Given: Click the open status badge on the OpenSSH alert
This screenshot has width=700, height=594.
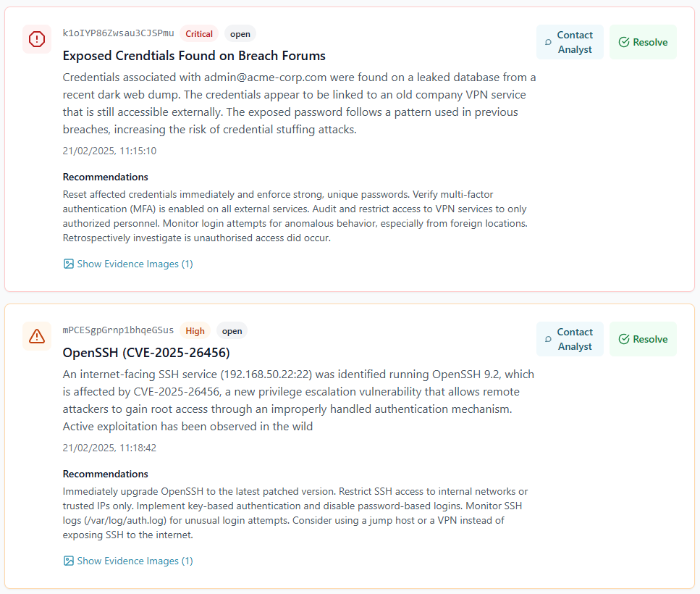Looking at the screenshot, I should [232, 331].
